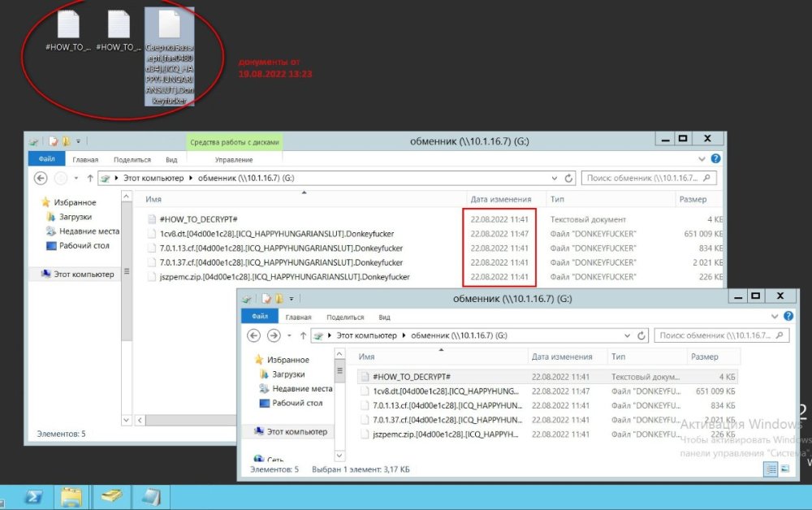Click New folder icon in front window quick access toolbar

279,298
